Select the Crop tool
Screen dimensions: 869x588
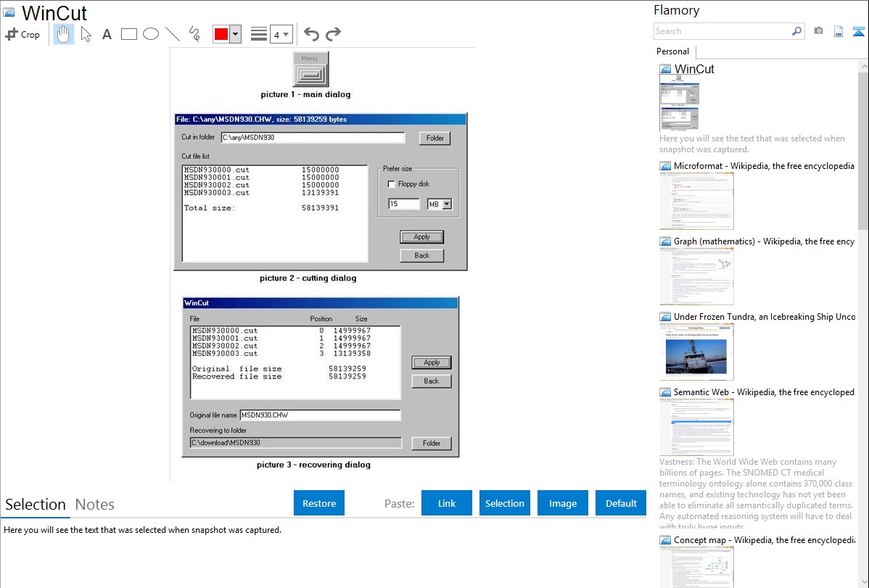pos(22,34)
